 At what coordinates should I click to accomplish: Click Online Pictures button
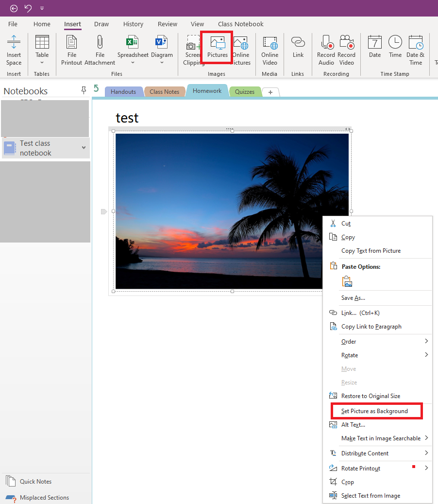click(241, 50)
